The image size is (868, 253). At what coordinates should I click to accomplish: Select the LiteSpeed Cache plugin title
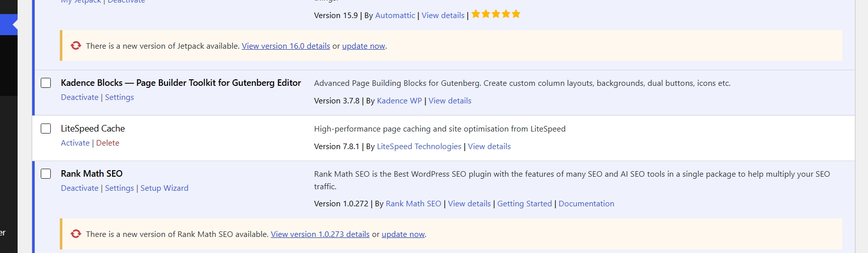(93, 129)
